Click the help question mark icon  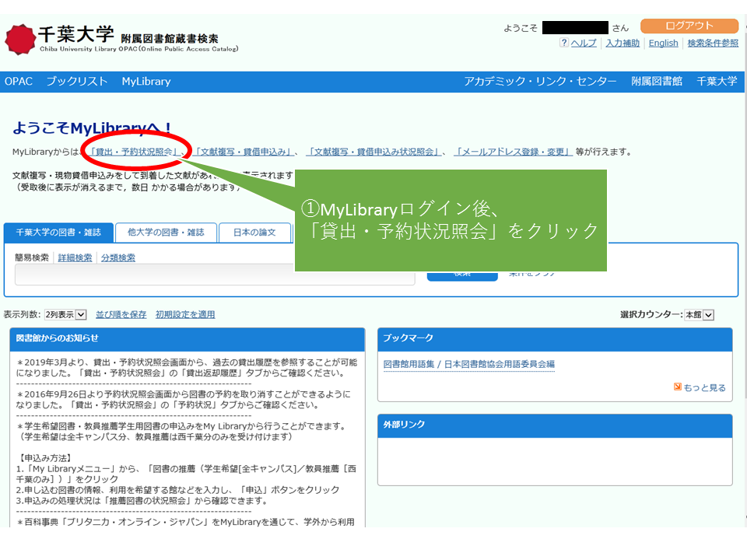click(563, 43)
